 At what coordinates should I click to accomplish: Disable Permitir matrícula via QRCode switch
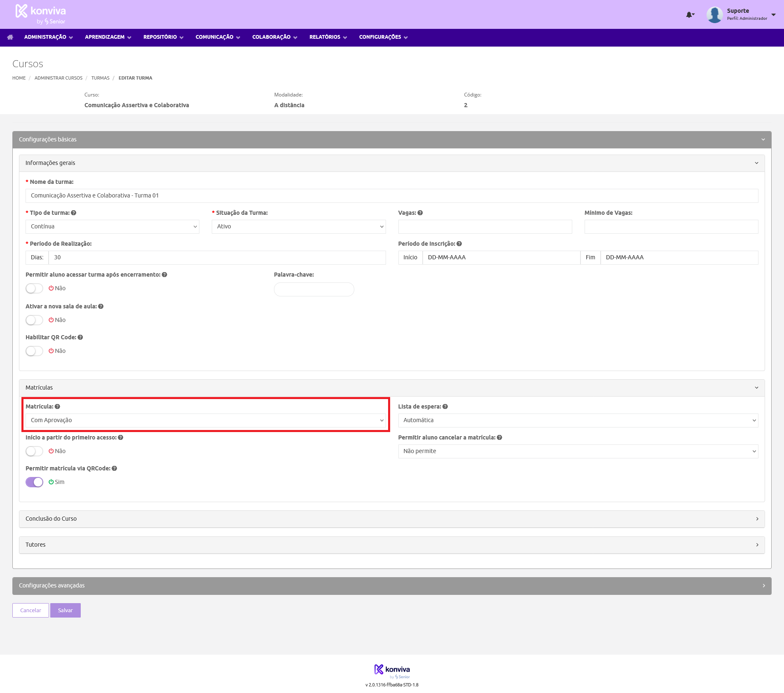[x=34, y=482]
